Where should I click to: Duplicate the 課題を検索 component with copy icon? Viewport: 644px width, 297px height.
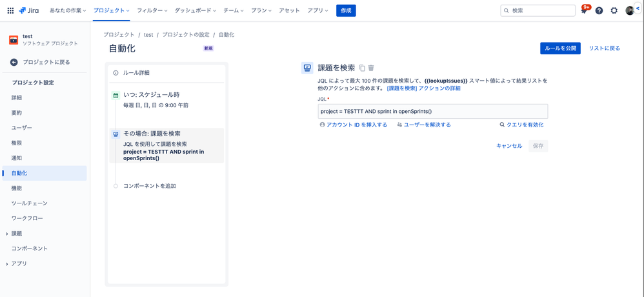point(362,68)
